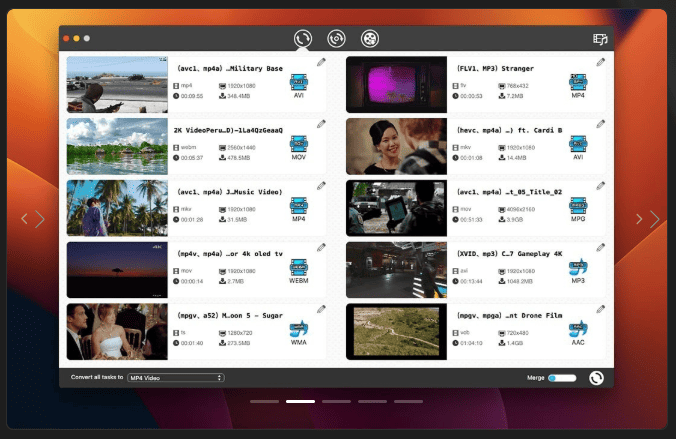Switch to the disc ripping tab icon
Viewport: 676px width, 439px height.
[x=336, y=39]
